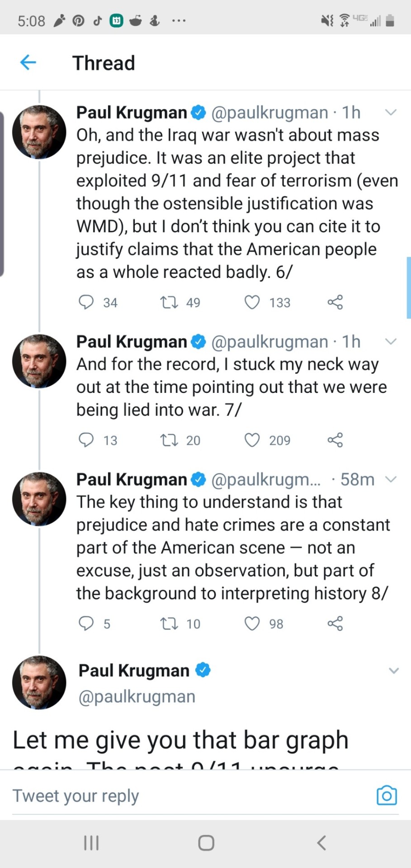411x868 pixels.
Task: Retweet the tweet with 10 retweets
Action: (x=169, y=623)
